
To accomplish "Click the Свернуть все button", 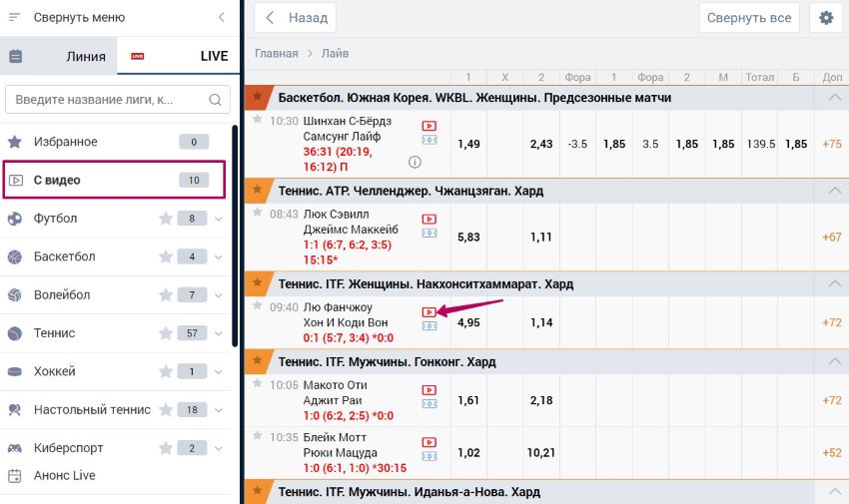I will [x=749, y=18].
